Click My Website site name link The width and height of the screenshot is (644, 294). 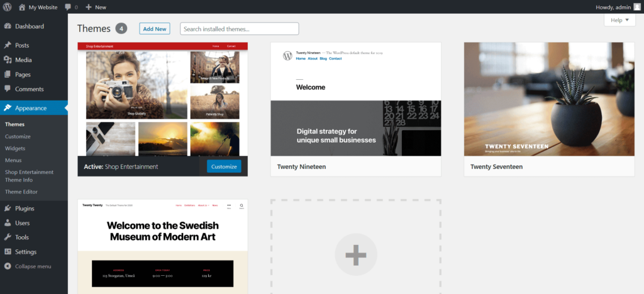(x=43, y=7)
